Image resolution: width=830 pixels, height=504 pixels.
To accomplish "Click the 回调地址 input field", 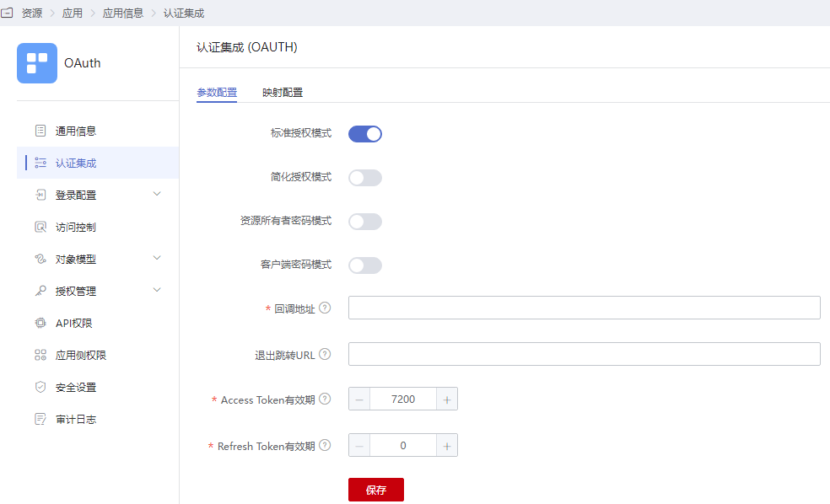I will (x=585, y=308).
